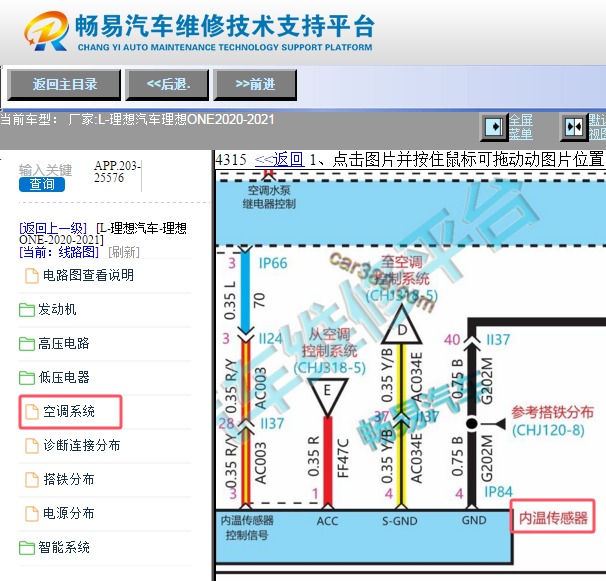
Task: Go forward with the >>前进 button
Action: tap(255, 85)
